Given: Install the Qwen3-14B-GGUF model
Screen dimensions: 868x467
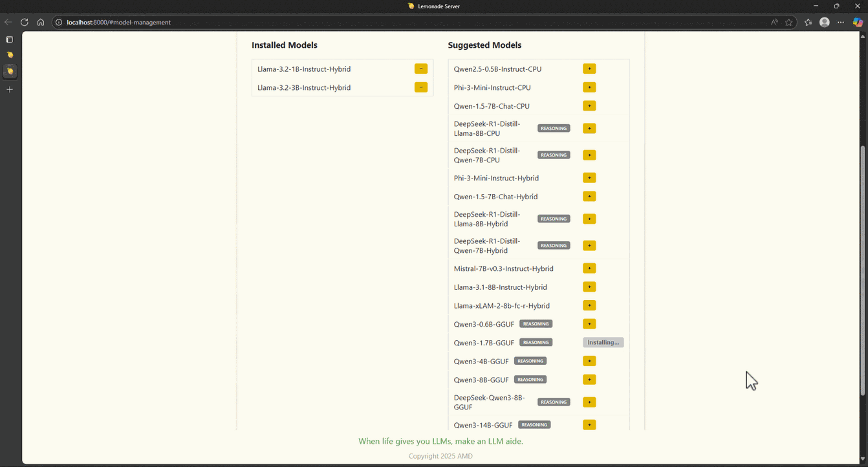Looking at the screenshot, I should pyautogui.click(x=589, y=425).
